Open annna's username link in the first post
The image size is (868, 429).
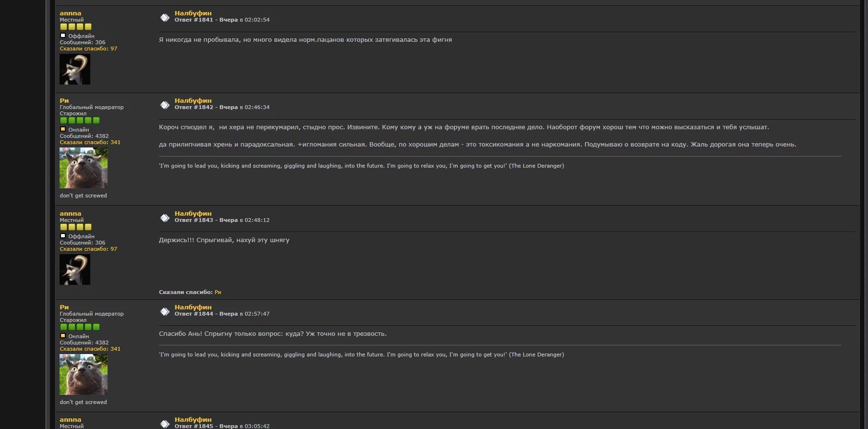71,13
